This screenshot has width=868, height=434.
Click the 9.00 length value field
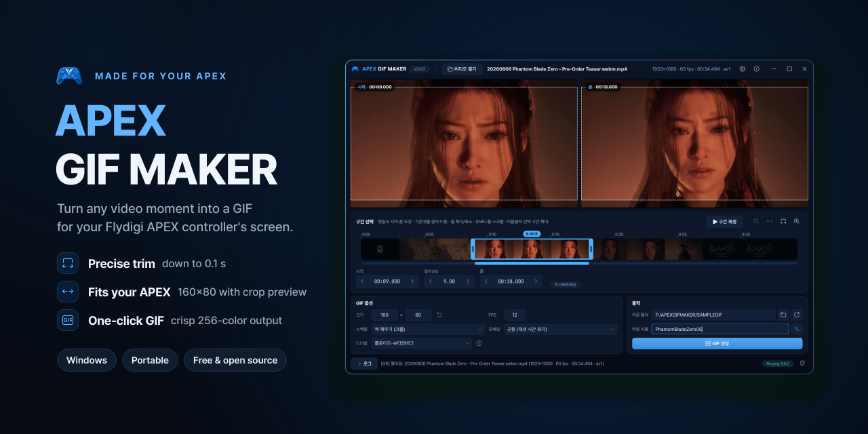click(450, 281)
